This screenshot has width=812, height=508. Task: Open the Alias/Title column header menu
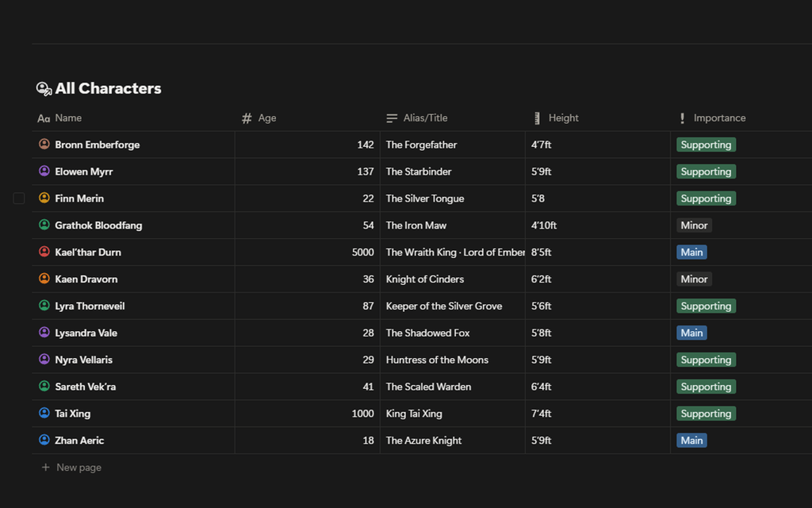425,118
